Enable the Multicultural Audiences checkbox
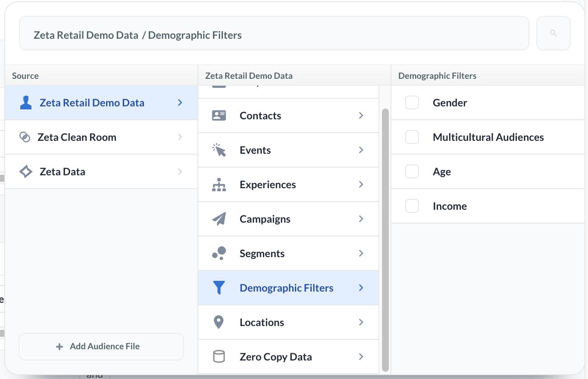 [412, 137]
